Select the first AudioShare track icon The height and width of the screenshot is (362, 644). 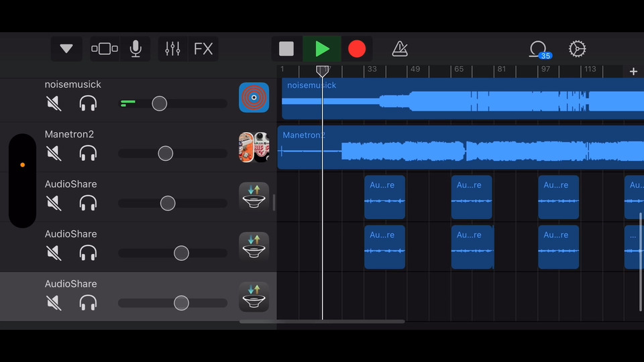click(x=254, y=197)
